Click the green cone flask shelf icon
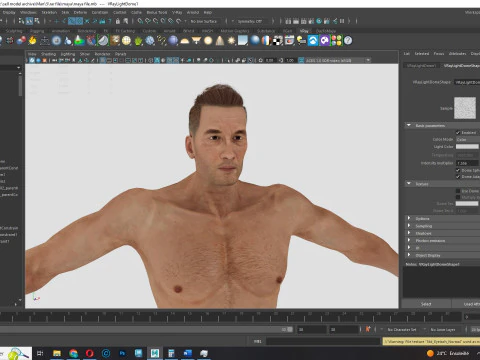This screenshot has width=480, height=360. point(79,41)
